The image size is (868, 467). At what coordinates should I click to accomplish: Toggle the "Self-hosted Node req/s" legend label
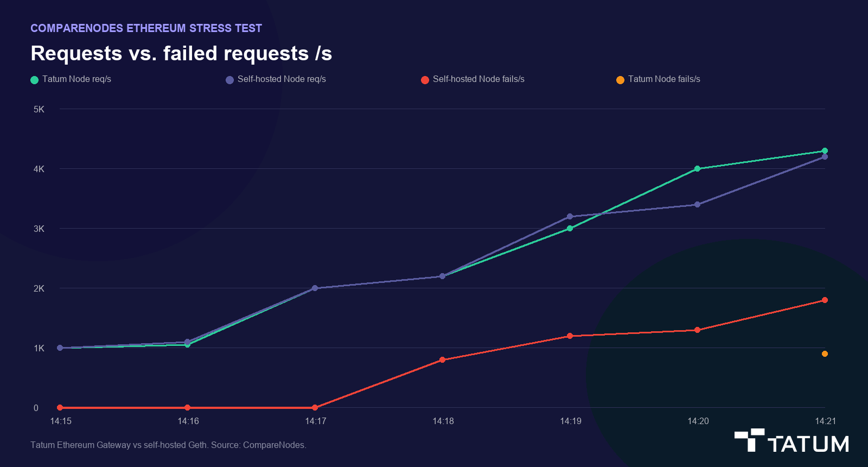coord(282,79)
